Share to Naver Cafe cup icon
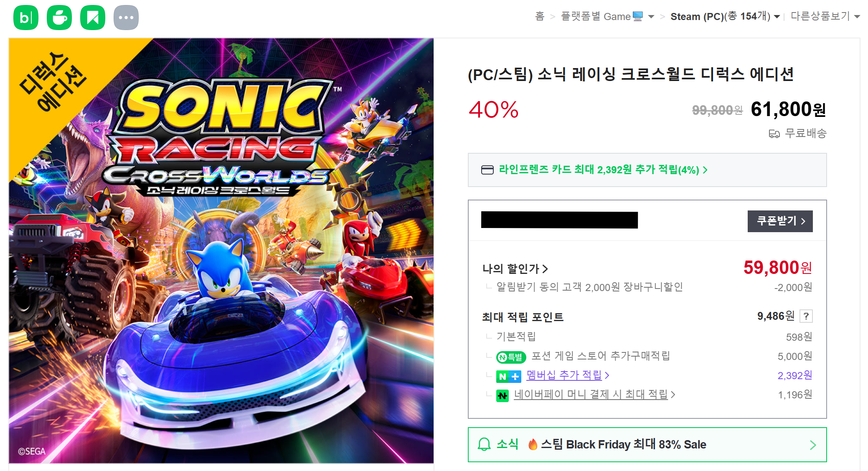The height and width of the screenshot is (471, 868). click(59, 18)
